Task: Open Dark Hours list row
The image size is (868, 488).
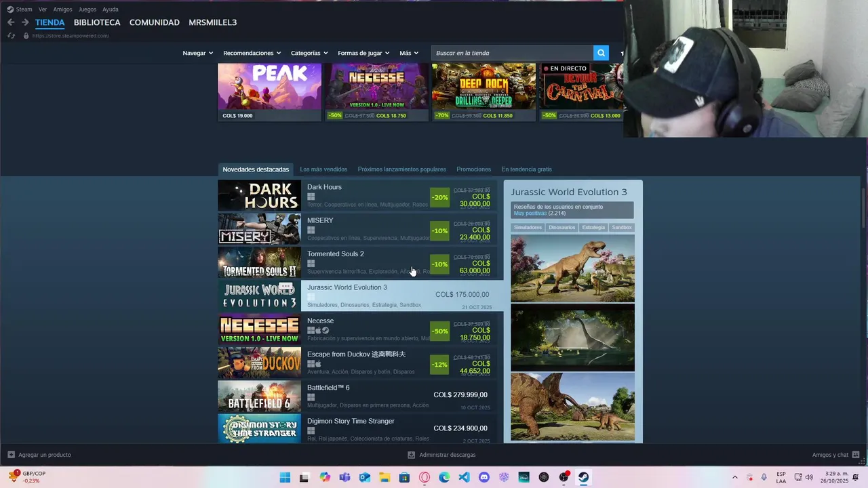Action: (357, 196)
